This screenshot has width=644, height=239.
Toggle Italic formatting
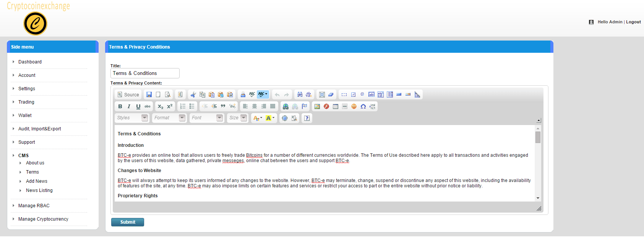point(129,106)
